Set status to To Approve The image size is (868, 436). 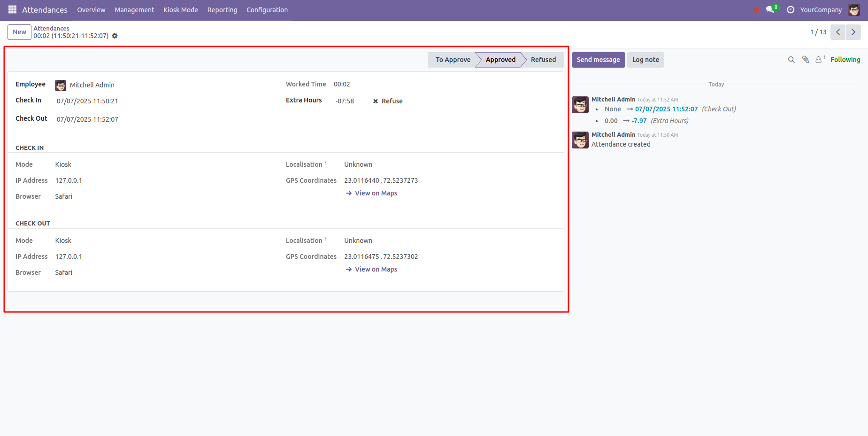(x=452, y=60)
